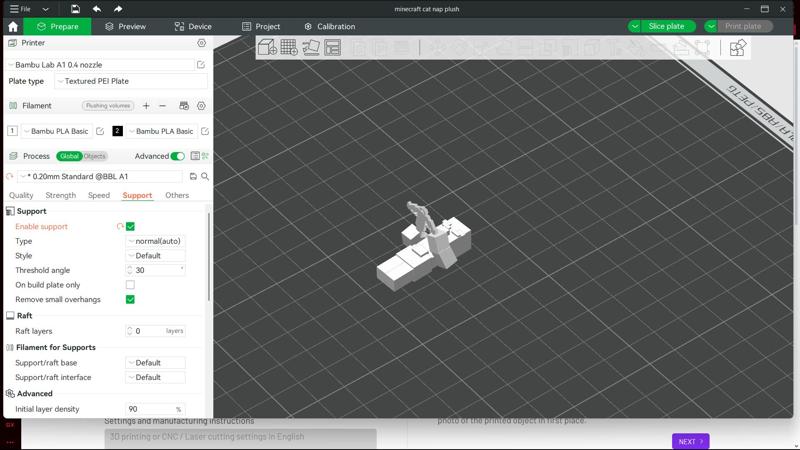Image resolution: width=800 pixels, height=450 pixels.
Task: Uncheck the Enable support checkbox
Action: tap(131, 227)
